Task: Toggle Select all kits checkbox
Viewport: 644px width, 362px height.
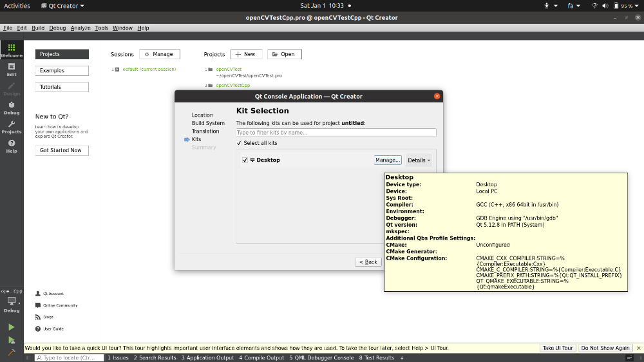Action: click(239, 143)
